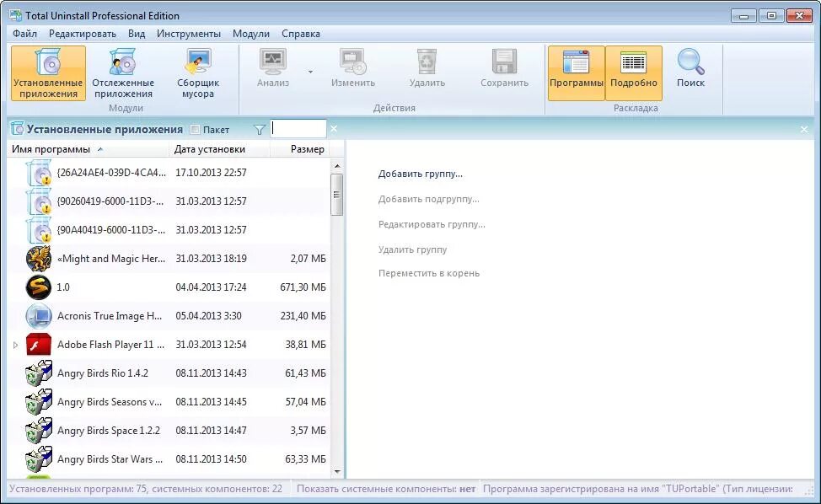
Task: Open the Отслеженные приложения module
Action: (x=122, y=73)
